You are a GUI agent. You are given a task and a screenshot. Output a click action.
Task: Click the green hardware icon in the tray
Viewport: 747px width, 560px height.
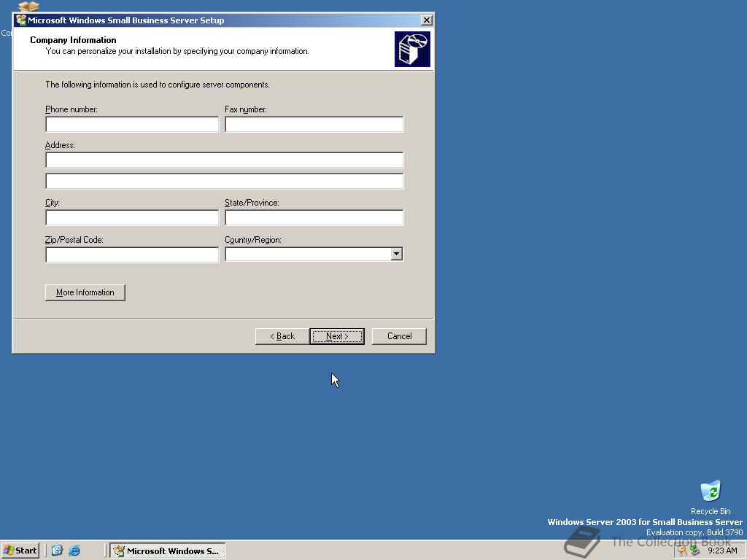(695, 551)
